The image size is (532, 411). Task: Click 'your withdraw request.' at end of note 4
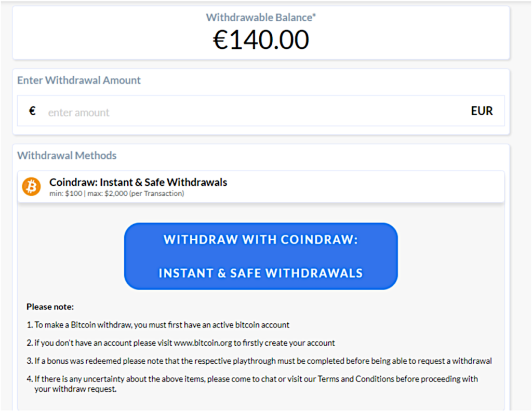click(76, 389)
